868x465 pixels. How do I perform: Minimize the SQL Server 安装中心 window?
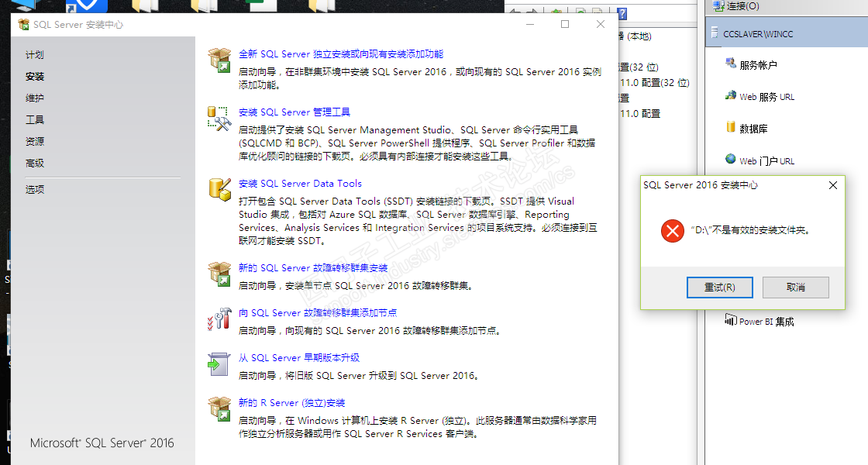click(x=530, y=24)
